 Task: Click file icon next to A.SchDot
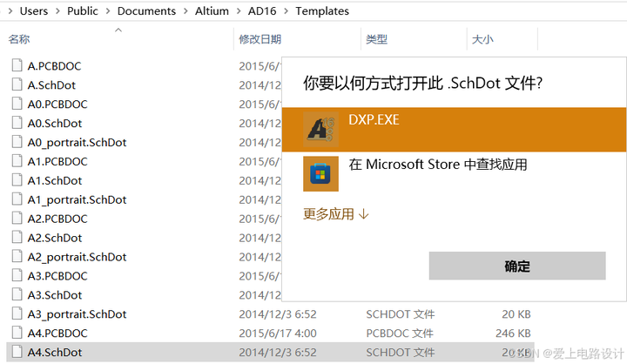(17, 84)
